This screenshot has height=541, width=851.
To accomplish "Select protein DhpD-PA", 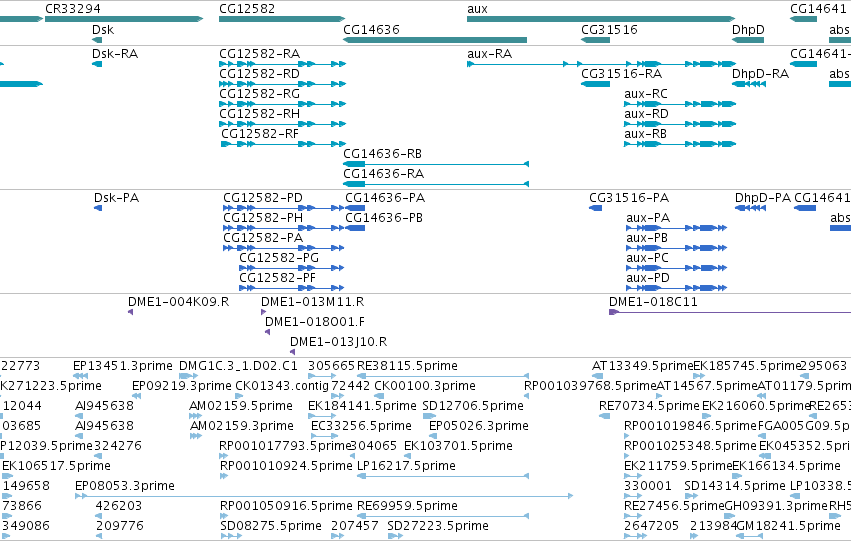I will tap(763, 198).
